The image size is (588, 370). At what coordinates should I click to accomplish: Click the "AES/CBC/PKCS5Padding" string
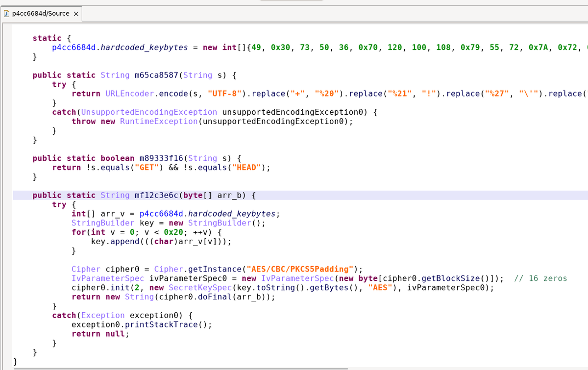300,269
